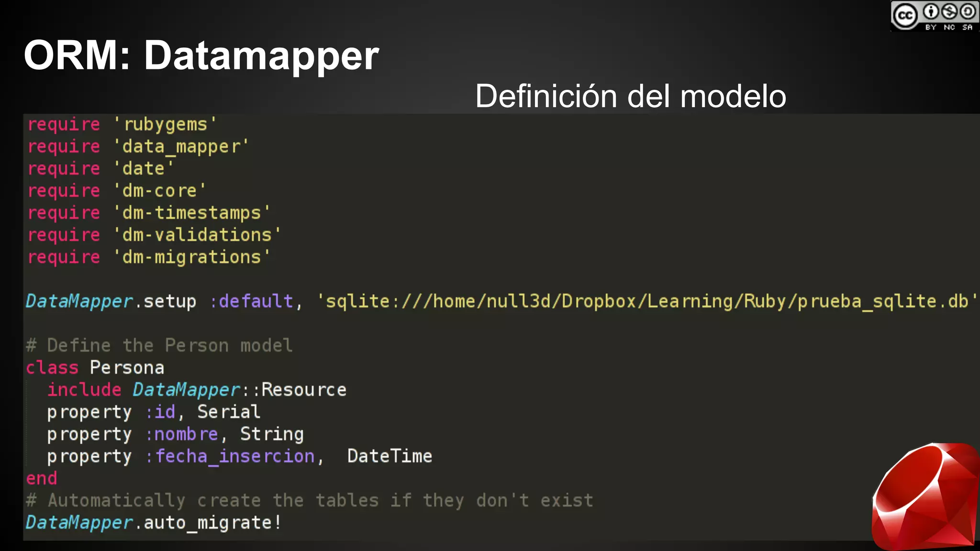The height and width of the screenshot is (551, 980).
Task: Click the sqlite database path string
Action: [x=647, y=301]
